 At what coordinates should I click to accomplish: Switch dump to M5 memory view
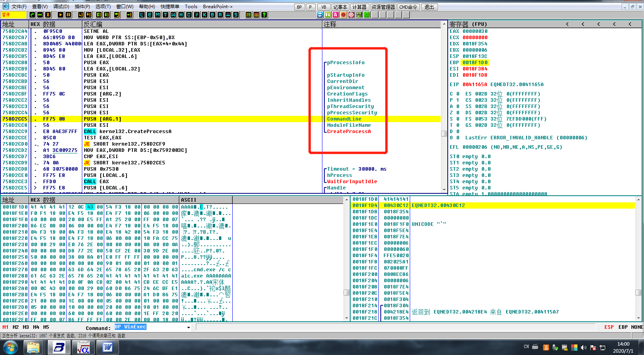46,327
